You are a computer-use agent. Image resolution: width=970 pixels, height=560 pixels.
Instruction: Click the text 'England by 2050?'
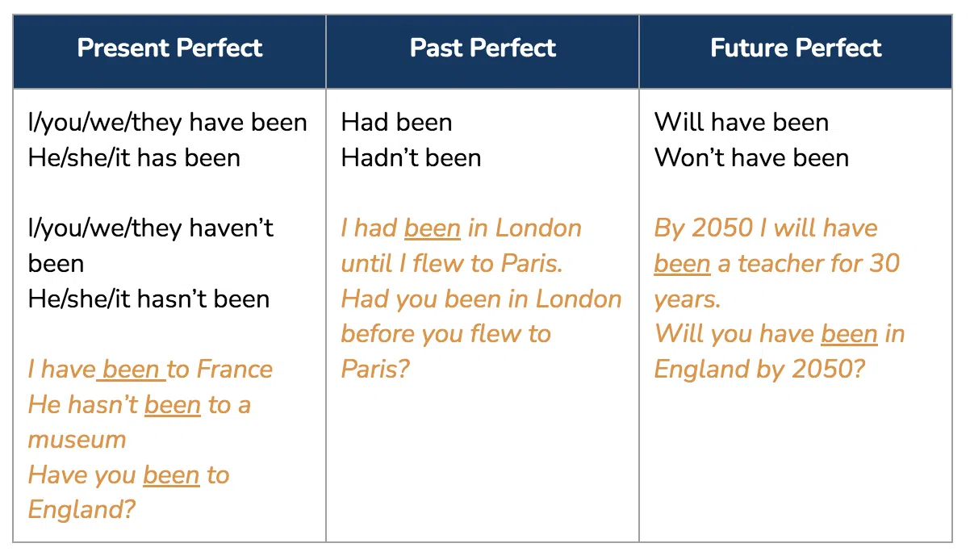click(759, 370)
